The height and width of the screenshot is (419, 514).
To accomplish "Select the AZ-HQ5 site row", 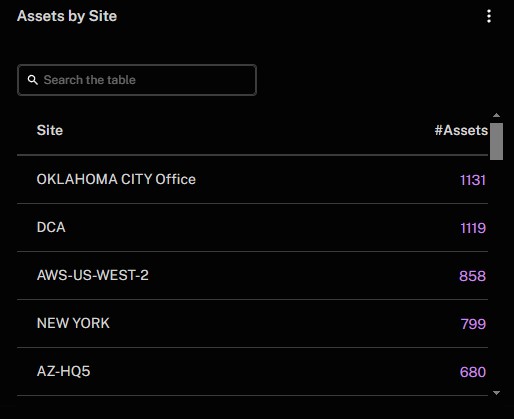I will click(252, 371).
